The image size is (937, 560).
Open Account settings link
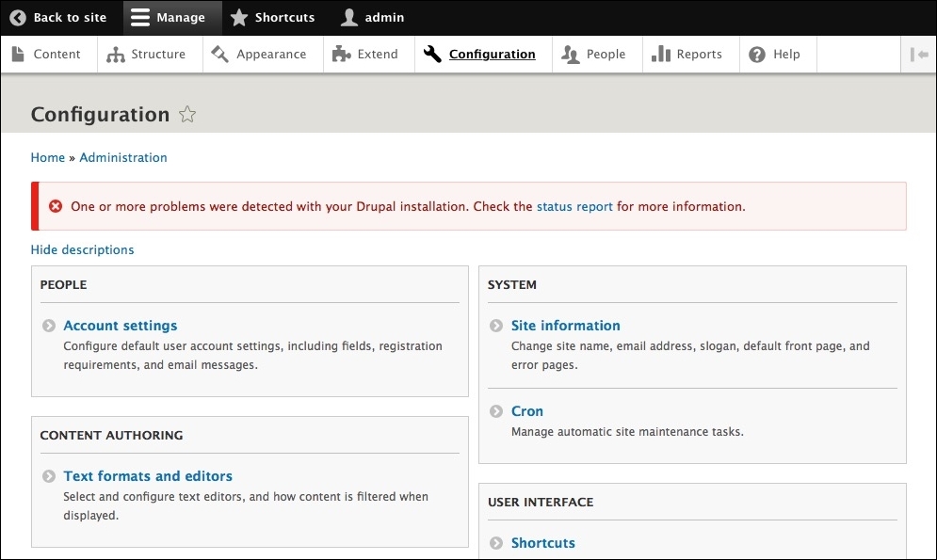coord(121,326)
